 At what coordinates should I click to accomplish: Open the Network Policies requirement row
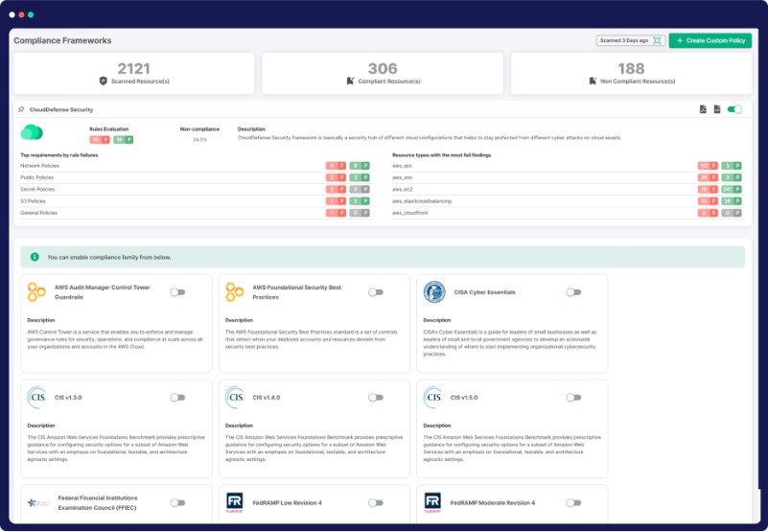coord(38,166)
